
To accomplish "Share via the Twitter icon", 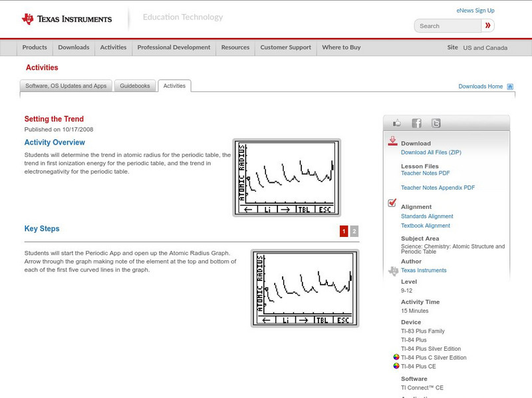I will [436, 123].
